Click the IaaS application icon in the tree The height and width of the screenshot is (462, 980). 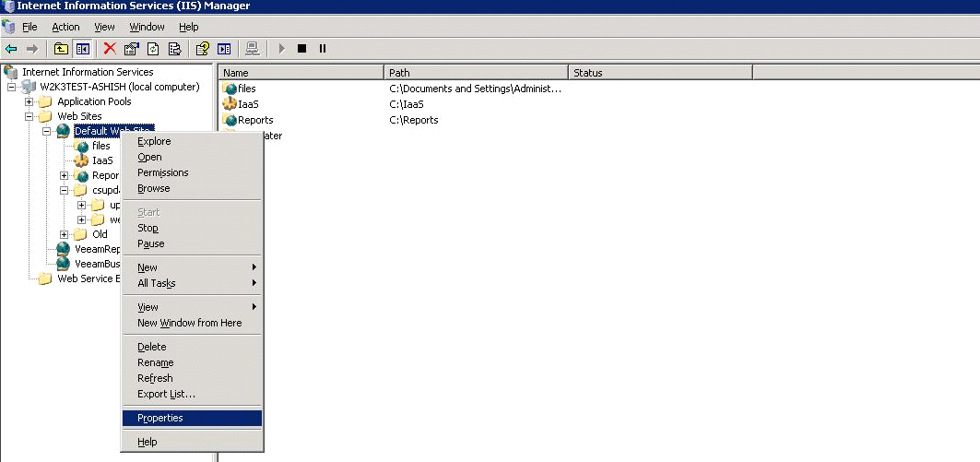click(81, 160)
